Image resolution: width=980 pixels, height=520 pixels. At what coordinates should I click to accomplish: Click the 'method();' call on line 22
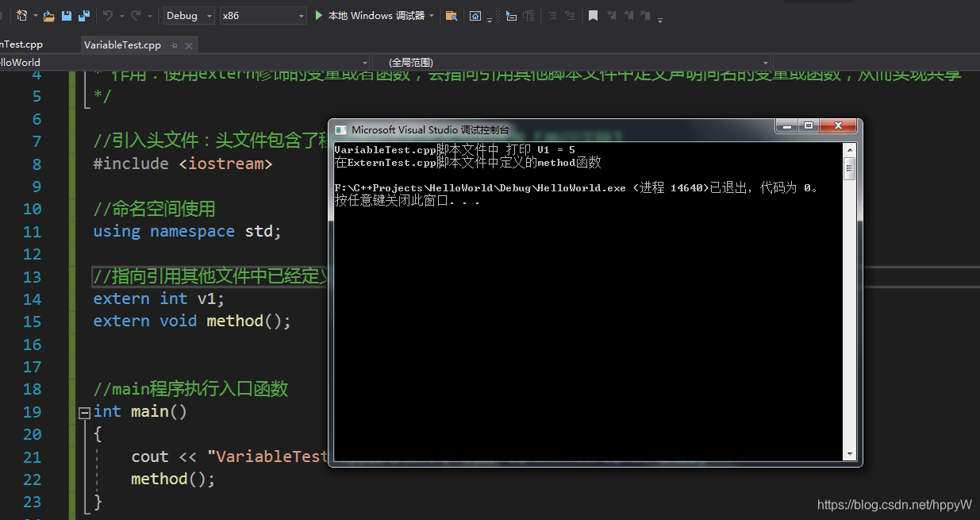pyautogui.click(x=173, y=479)
